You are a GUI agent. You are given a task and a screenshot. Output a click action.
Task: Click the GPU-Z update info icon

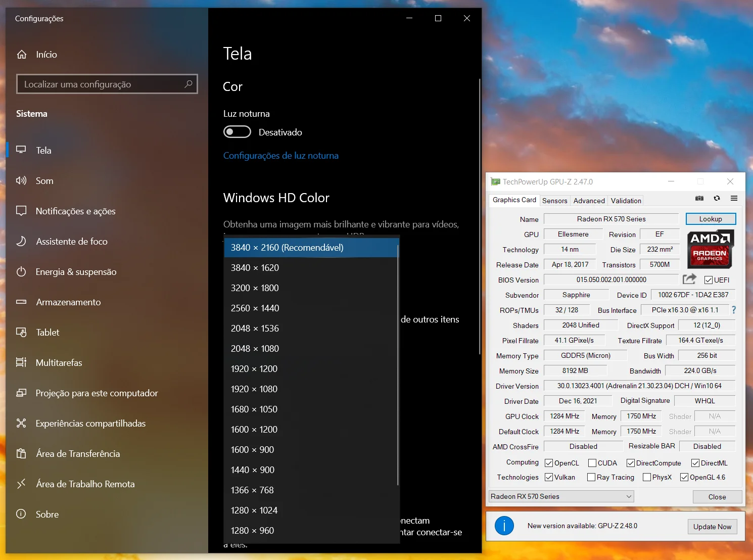coord(504,526)
